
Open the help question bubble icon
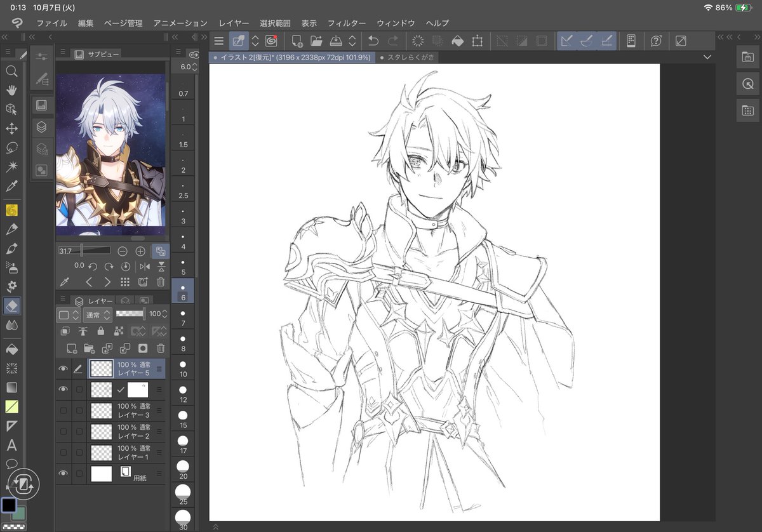pyautogui.click(x=656, y=41)
